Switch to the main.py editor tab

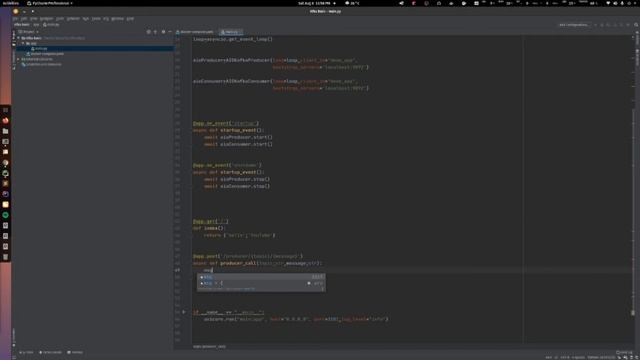230,32
